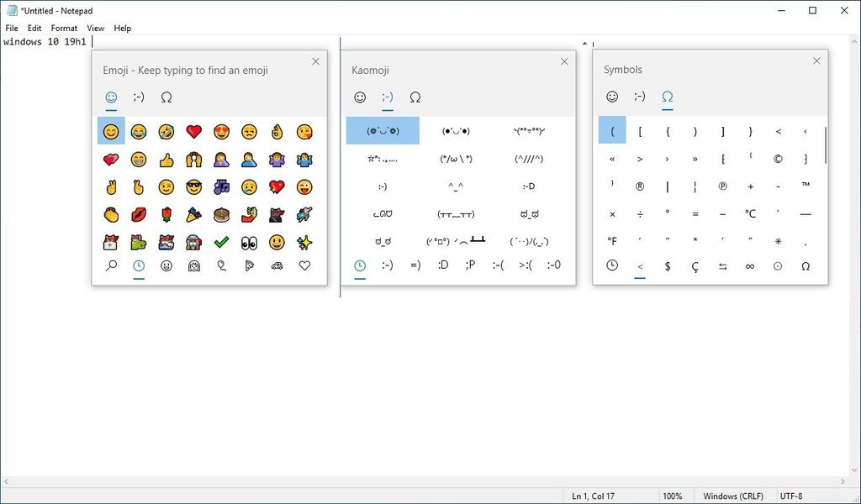The height and width of the screenshot is (504, 861).
Task: Insert the copyright symbol
Action: tap(778, 158)
